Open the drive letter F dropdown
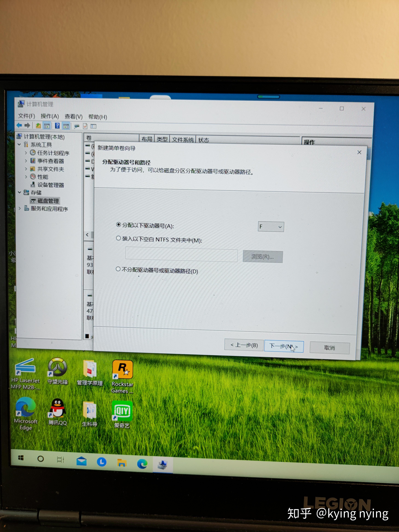 point(271,227)
